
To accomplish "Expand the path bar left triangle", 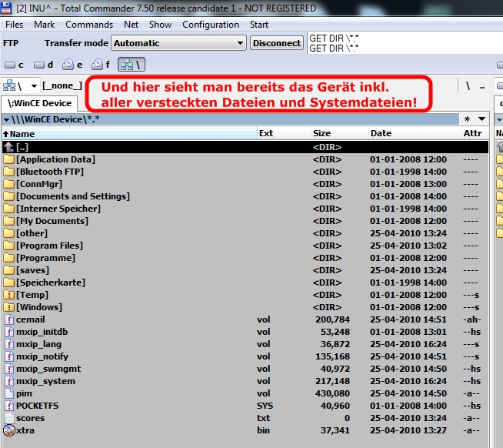I will [6, 119].
